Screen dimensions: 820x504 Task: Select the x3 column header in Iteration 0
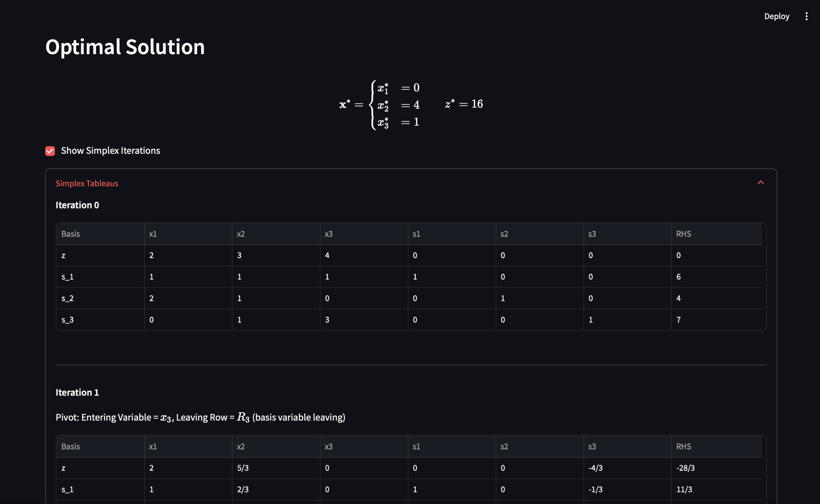328,234
